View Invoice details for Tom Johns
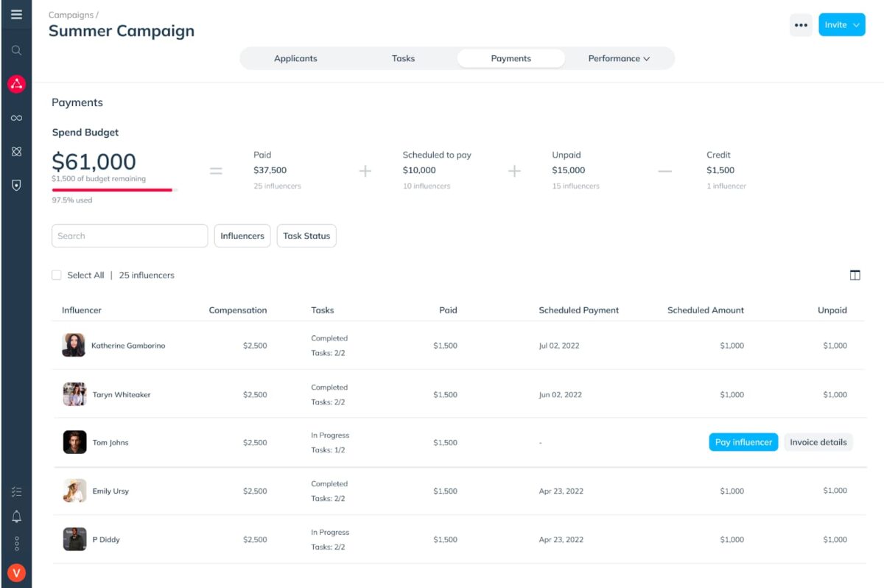Image resolution: width=884 pixels, height=588 pixels. [818, 442]
